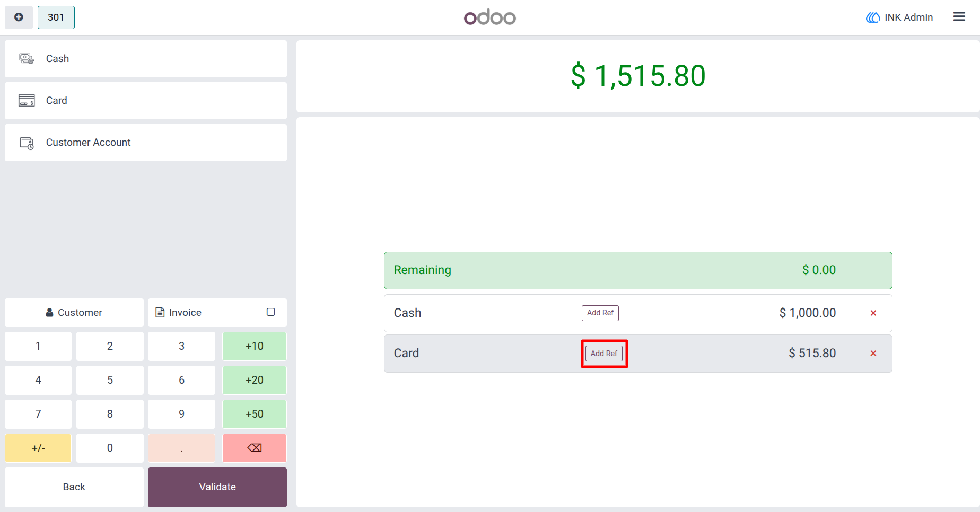Tap the +/- sign toggle key
The image size is (980, 512).
click(x=38, y=448)
